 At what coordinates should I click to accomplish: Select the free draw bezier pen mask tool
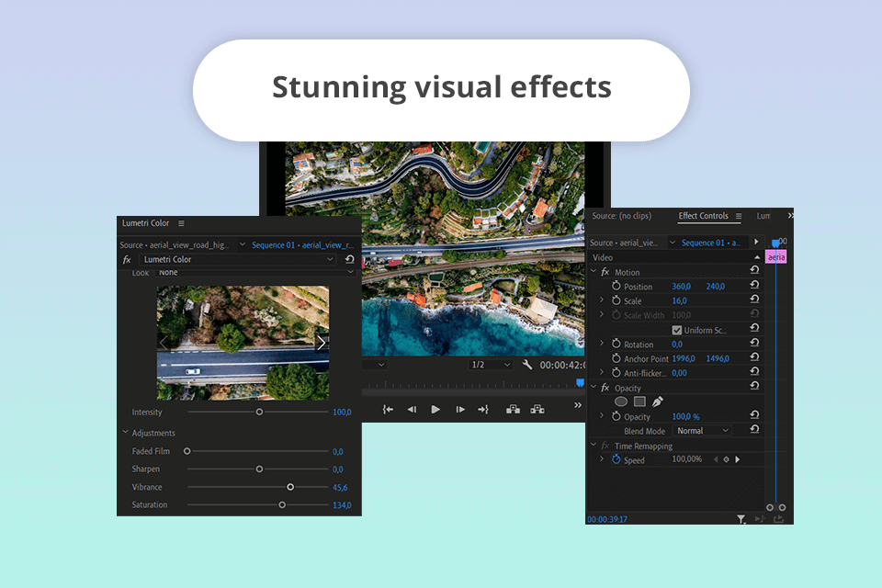(x=658, y=401)
